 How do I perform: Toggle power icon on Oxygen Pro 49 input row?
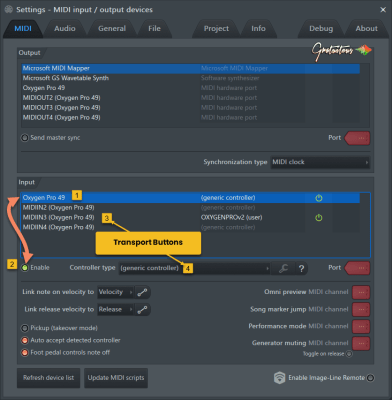pyautogui.click(x=319, y=198)
